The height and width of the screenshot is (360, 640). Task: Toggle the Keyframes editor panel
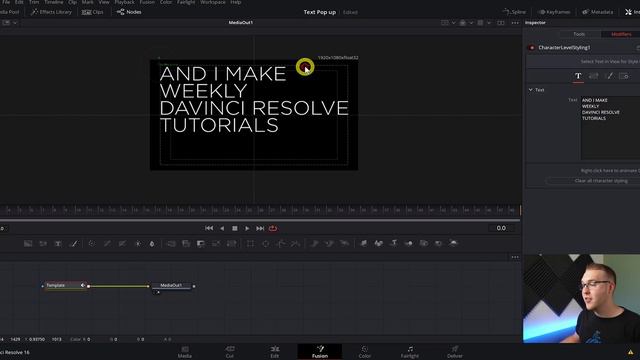pos(554,12)
